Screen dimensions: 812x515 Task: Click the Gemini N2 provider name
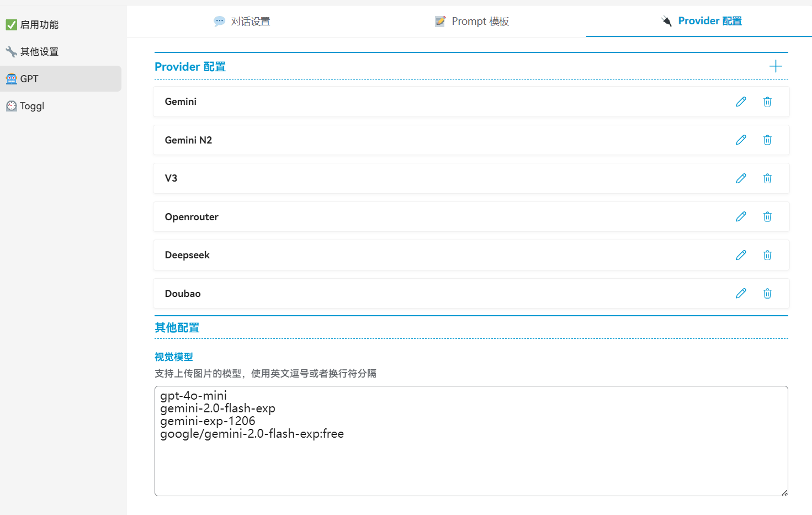[188, 140]
